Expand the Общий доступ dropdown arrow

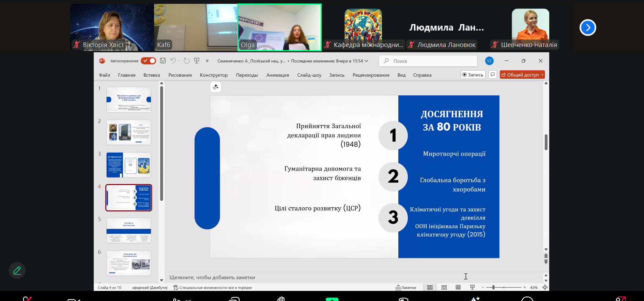tap(542, 75)
